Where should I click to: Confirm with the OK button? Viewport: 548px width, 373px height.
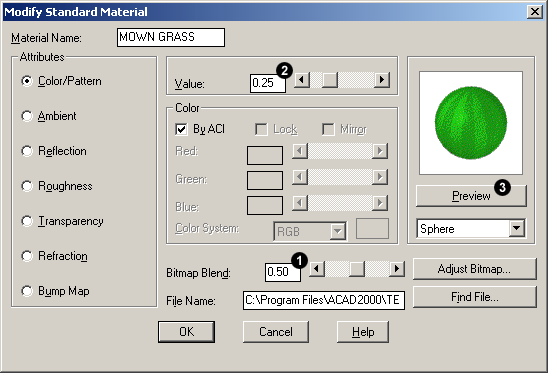(186, 332)
